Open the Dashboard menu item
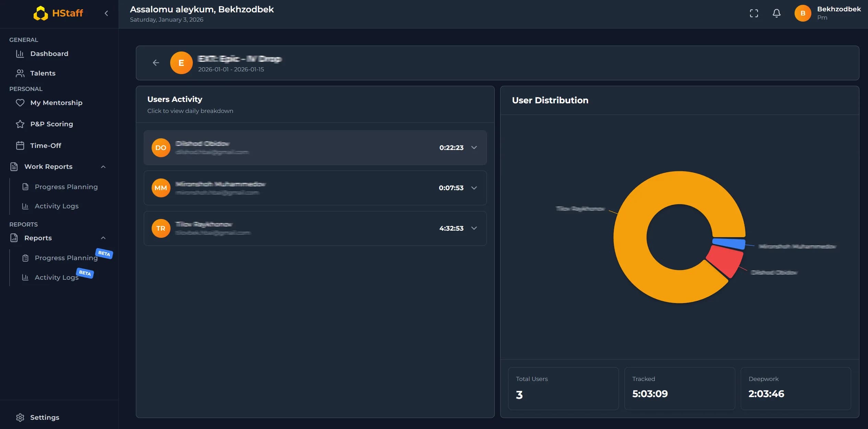Image resolution: width=868 pixels, height=429 pixels. click(49, 54)
